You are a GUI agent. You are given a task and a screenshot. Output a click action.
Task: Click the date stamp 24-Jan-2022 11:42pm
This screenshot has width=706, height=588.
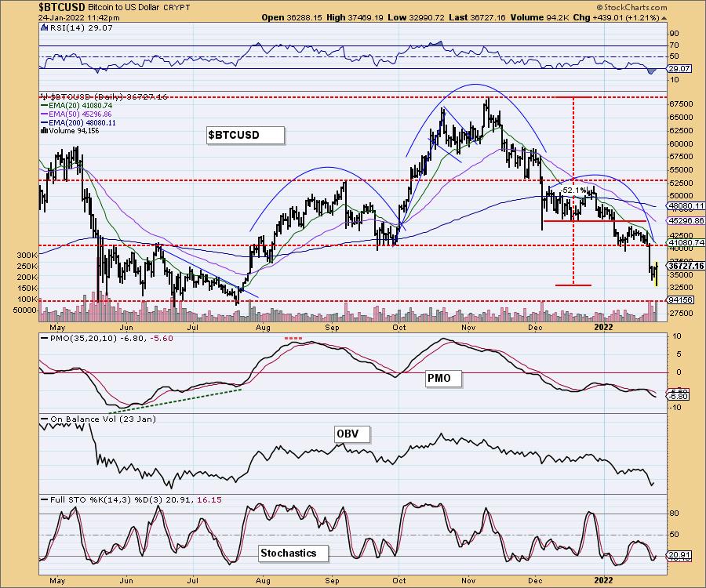pos(78,18)
